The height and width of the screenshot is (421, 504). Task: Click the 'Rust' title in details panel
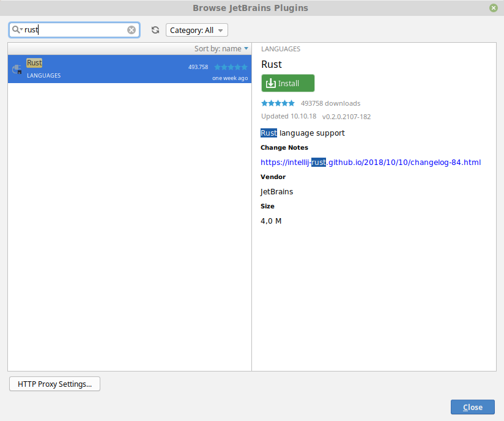[272, 64]
